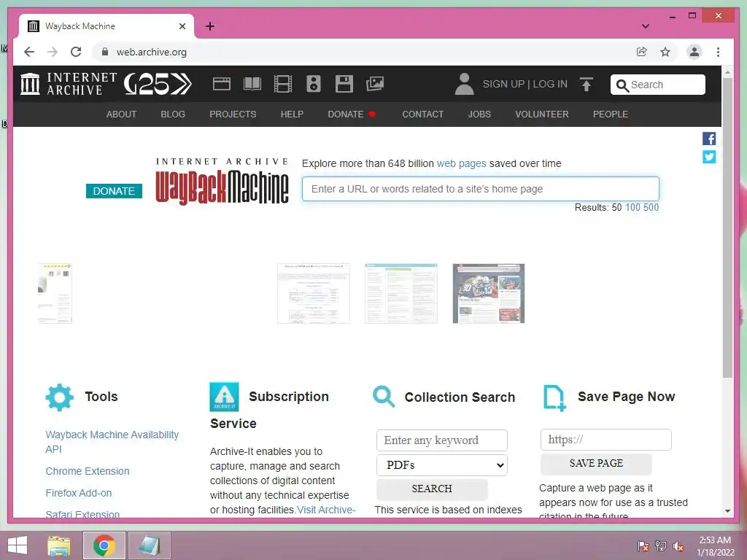Screen dimensions: 747x560
Task: Open the Windows Start menu
Action: tap(18, 545)
